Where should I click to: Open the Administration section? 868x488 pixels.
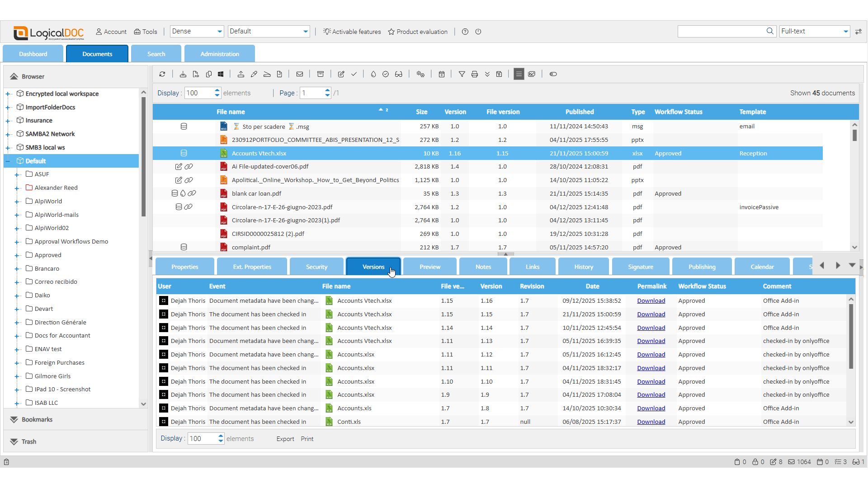click(219, 53)
